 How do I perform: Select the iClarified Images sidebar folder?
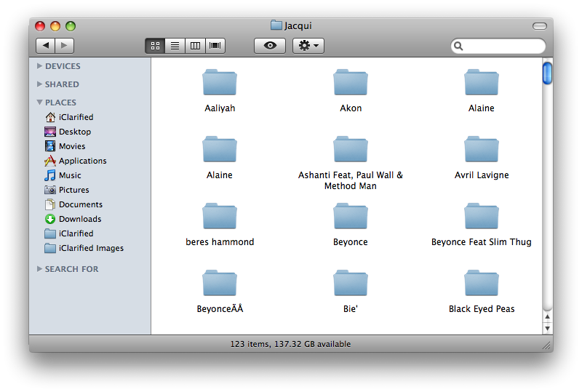click(x=91, y=248)
